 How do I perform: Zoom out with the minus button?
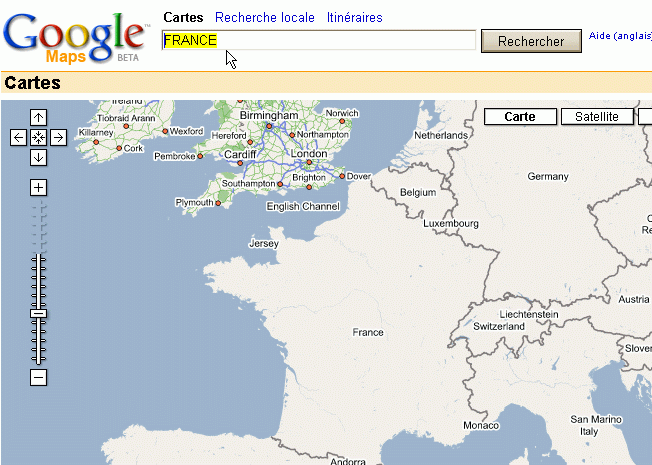click(x=38, y=378)
